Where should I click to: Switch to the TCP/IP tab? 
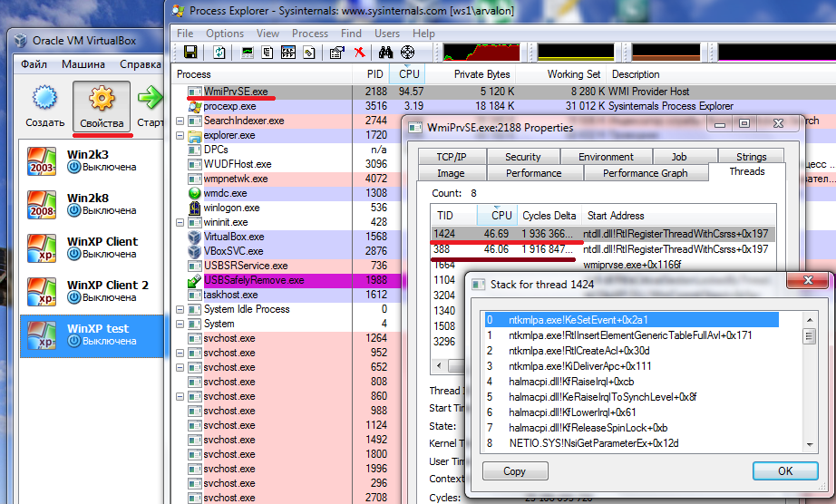452,157
